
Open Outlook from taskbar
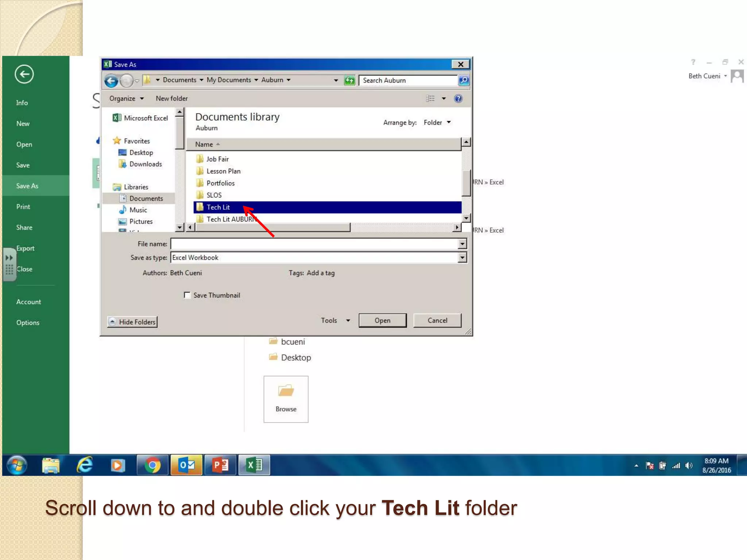187,465
